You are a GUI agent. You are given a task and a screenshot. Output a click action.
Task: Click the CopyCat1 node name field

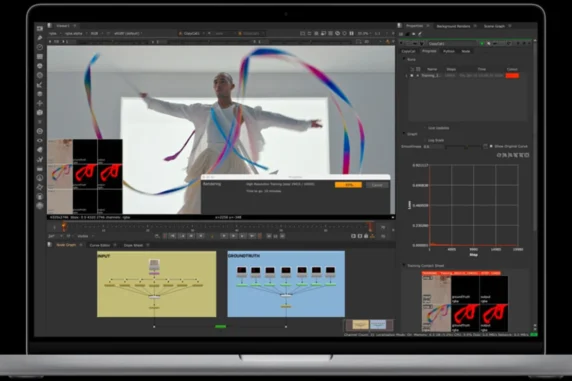point(452,44)
